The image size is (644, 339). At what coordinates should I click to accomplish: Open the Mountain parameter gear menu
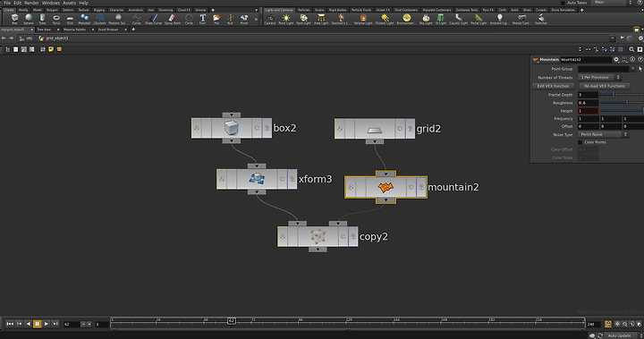click(x=616, y=60)
